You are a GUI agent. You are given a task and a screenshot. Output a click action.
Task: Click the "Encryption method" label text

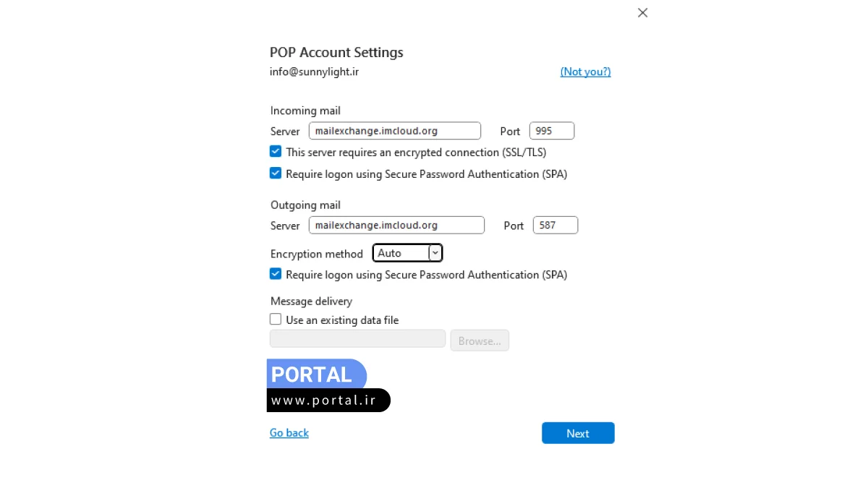coord(317,254)
